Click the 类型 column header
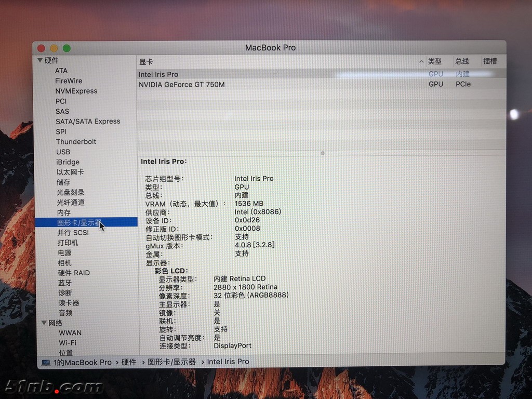 click(435, 61)
